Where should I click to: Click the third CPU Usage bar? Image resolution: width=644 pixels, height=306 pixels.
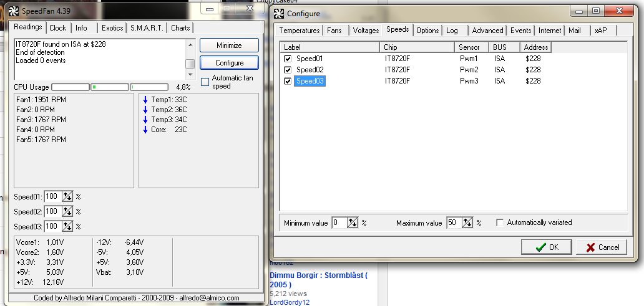149,87
